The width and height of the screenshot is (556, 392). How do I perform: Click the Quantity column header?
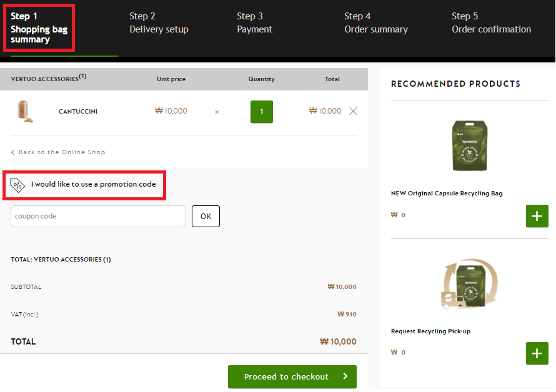[261, 79]
